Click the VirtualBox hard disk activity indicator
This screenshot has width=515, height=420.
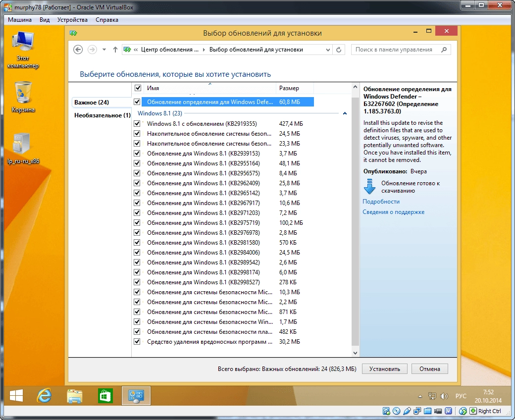click(x=386, y=411)
